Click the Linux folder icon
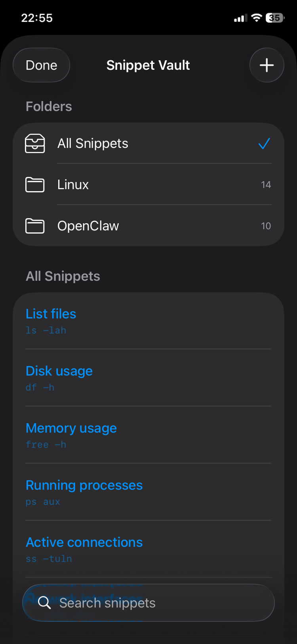297x644 pixels. click(x=35, y=185)
